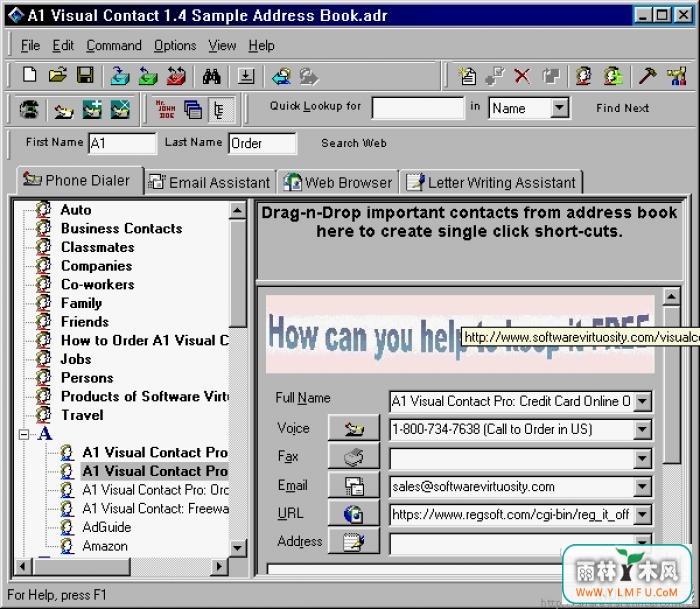Click the phone with X icon
This screenshot has height=609, width=700.
(120, 109)
